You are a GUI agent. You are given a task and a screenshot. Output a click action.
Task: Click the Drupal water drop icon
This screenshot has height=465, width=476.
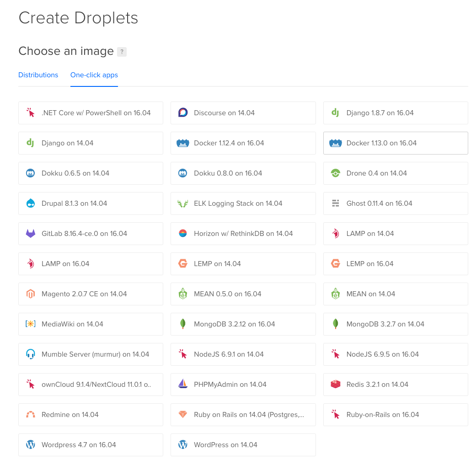point(30,203)
